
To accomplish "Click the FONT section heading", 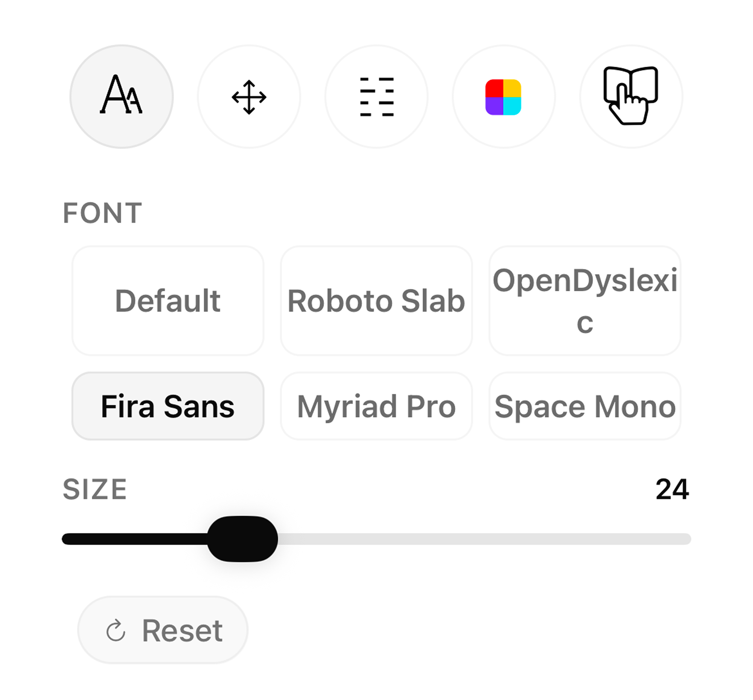I will (103, 213).
